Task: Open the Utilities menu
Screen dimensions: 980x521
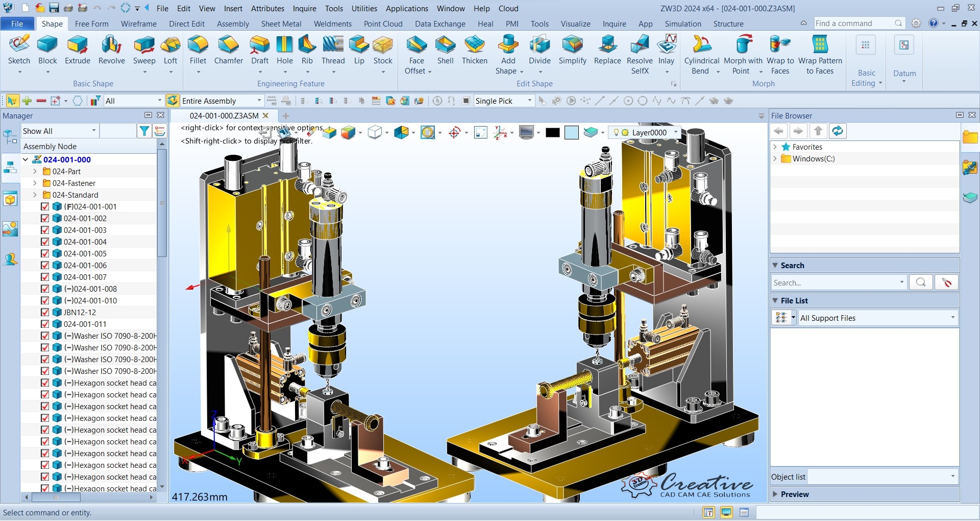Action: click(364, 8)
